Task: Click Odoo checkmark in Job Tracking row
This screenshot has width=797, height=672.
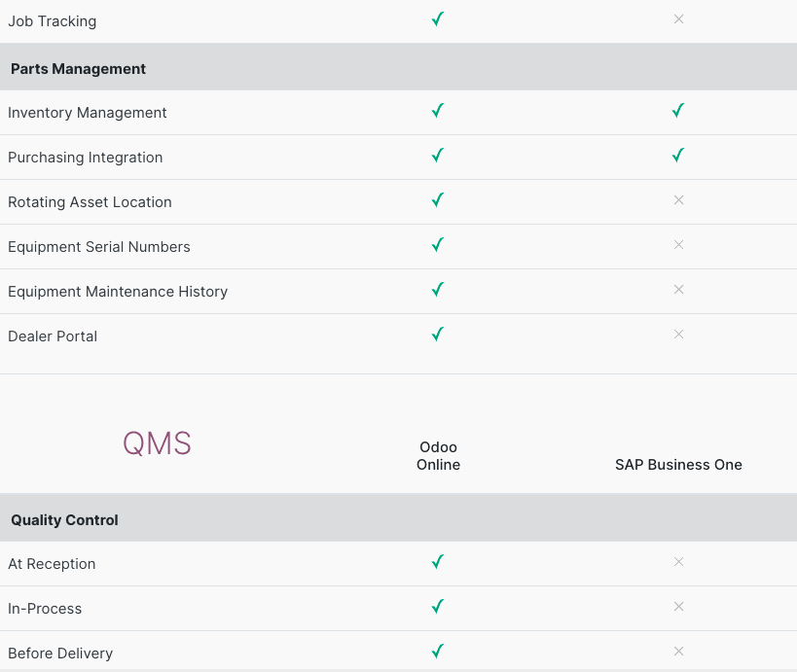Action: click(438, 19)
